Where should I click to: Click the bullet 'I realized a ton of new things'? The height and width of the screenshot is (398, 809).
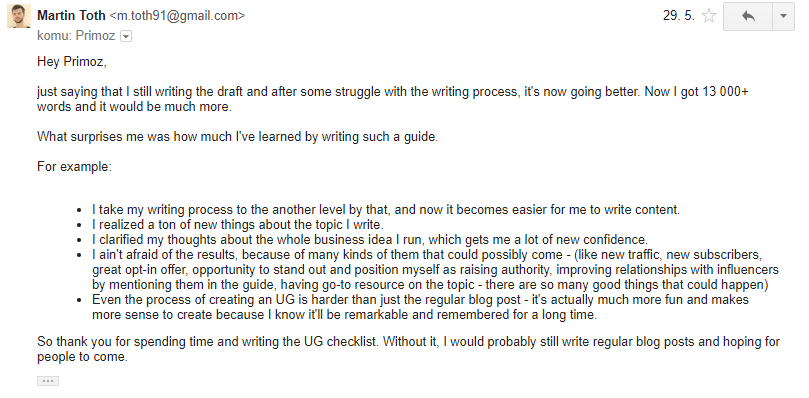tap(238, 225)
